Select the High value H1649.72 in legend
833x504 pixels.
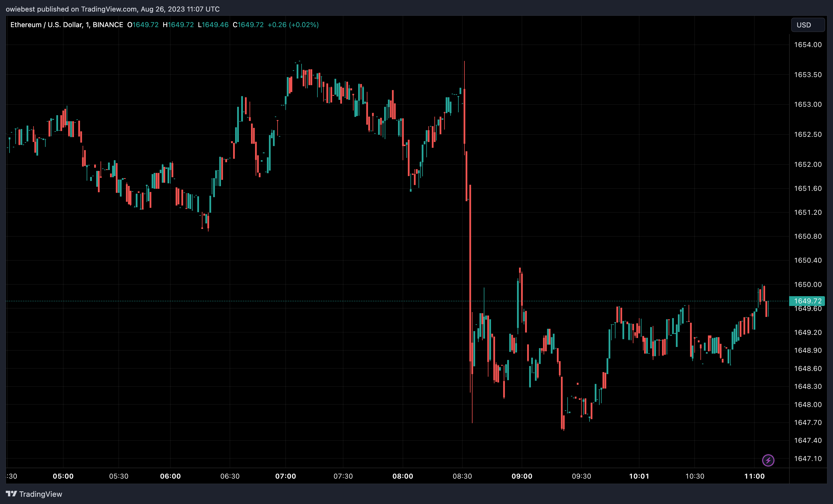click(x=178, y=25)
